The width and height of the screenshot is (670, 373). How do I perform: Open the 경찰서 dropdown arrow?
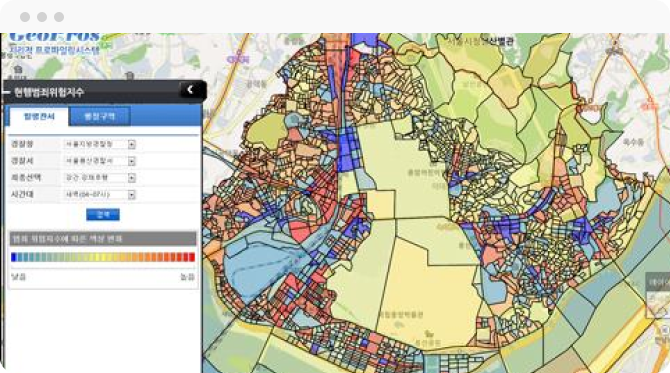click(132, 161)
